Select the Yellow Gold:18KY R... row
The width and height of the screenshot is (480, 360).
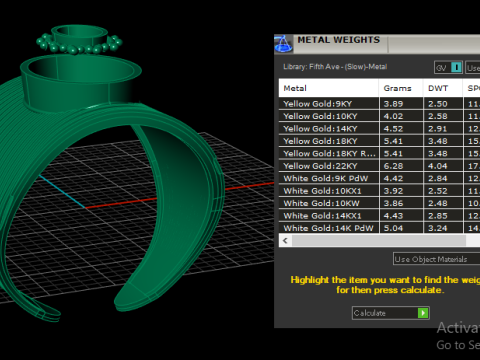(379, 153)
